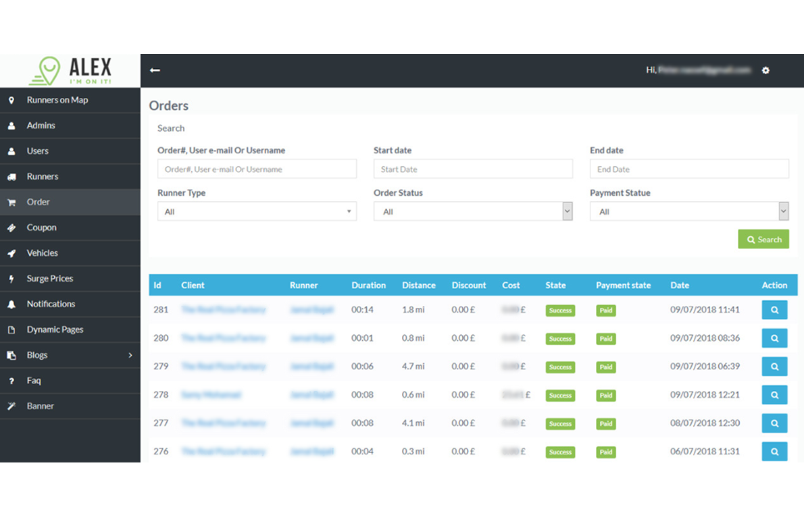804x532 pixels.
Task: Click the bell icon beside Notifications
Action: [x=11, y=304]
